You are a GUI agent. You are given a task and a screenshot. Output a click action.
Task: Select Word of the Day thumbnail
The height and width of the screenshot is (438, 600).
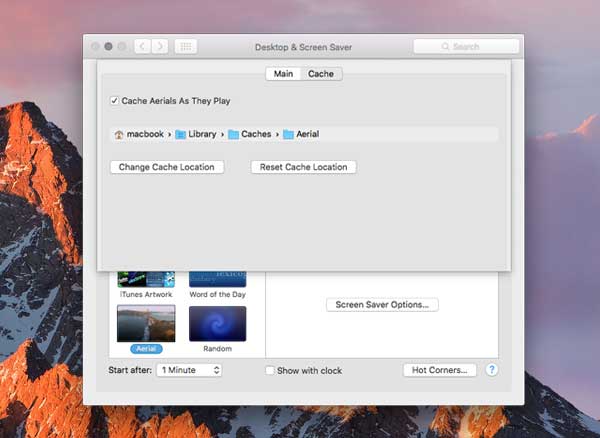(218, 279)
